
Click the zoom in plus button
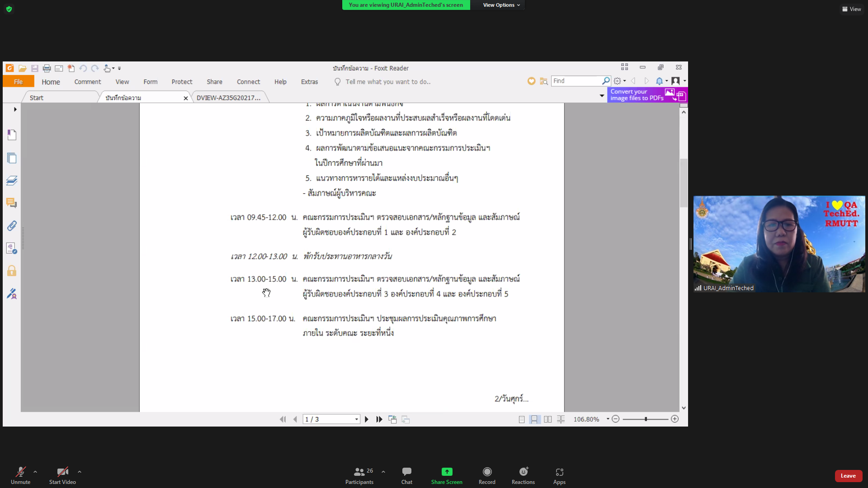coord(675,419)
